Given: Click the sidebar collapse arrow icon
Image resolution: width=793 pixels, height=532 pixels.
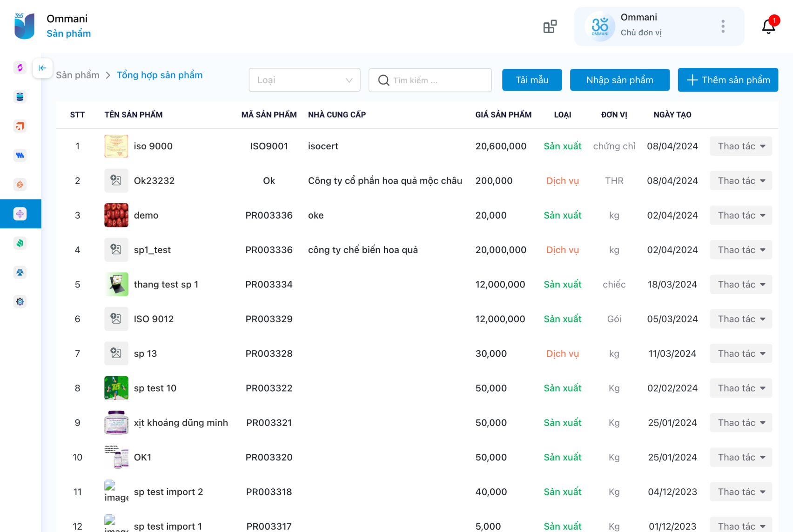Looking at the screenshot, I should [x=42, y=68].
